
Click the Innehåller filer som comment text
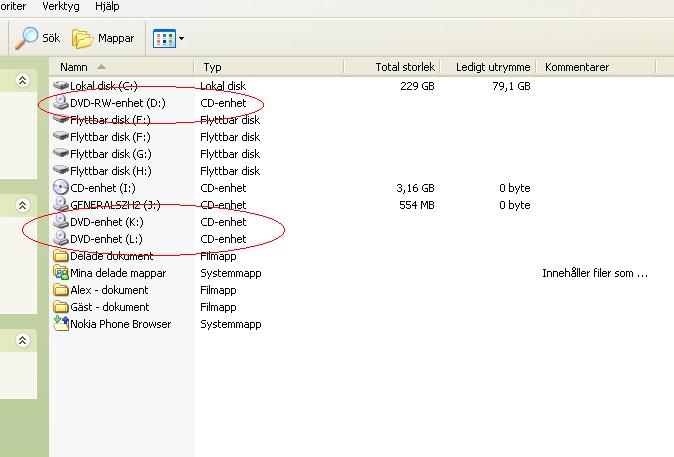click(595, 273)
